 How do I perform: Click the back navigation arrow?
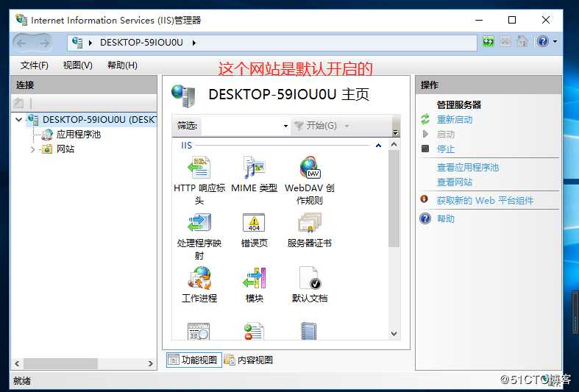[21, 43]
